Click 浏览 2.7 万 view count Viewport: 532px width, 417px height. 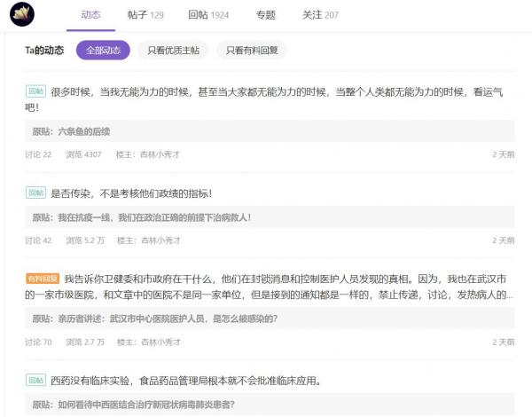pos(85,342)
